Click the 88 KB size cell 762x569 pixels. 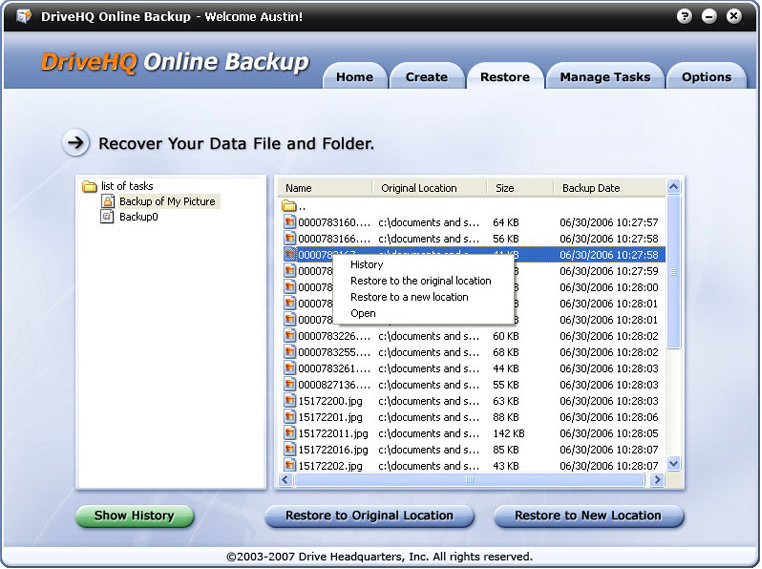pyautogui.click(x=506, y=417)
